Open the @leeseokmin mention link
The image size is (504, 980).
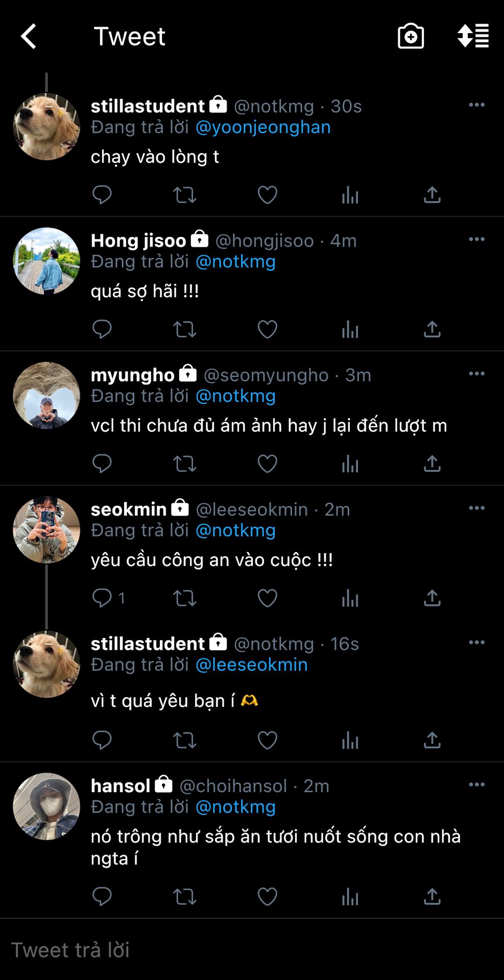(252, 665)
